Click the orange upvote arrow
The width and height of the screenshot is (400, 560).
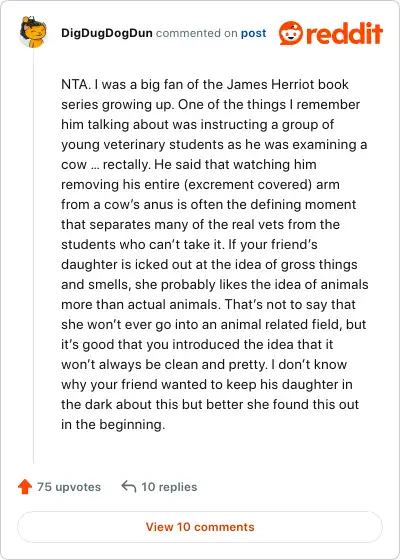pos(25,487)
